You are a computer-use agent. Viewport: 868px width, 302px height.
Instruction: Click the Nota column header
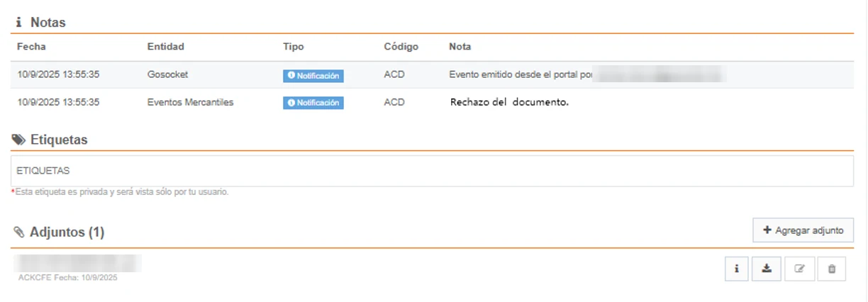coord(460,47)
